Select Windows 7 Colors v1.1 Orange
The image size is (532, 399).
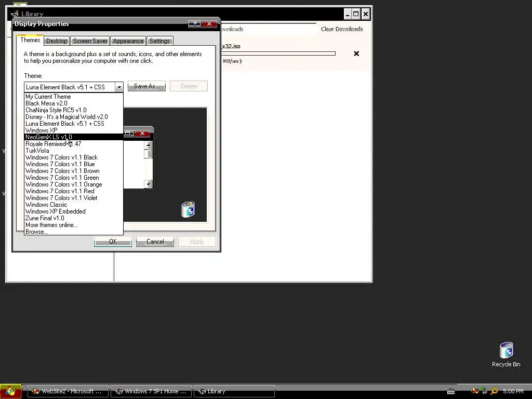(x=74, y=184)
